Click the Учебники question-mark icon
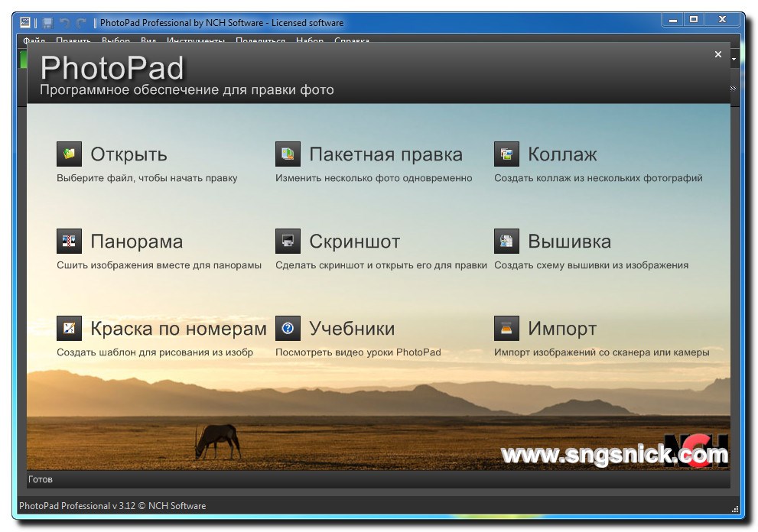Image resolution: width=758 pixels, height=532 pixels. pyautogui.click(x=288, y=328)
